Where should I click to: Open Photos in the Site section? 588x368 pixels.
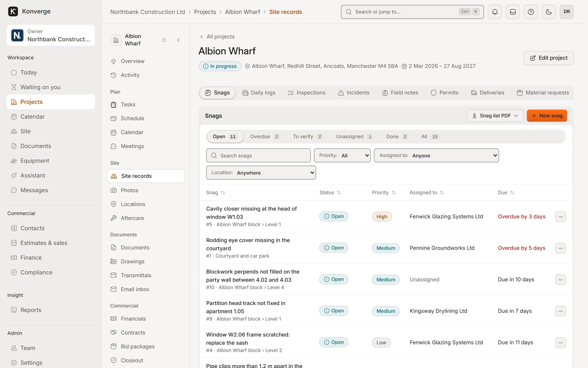146,190
